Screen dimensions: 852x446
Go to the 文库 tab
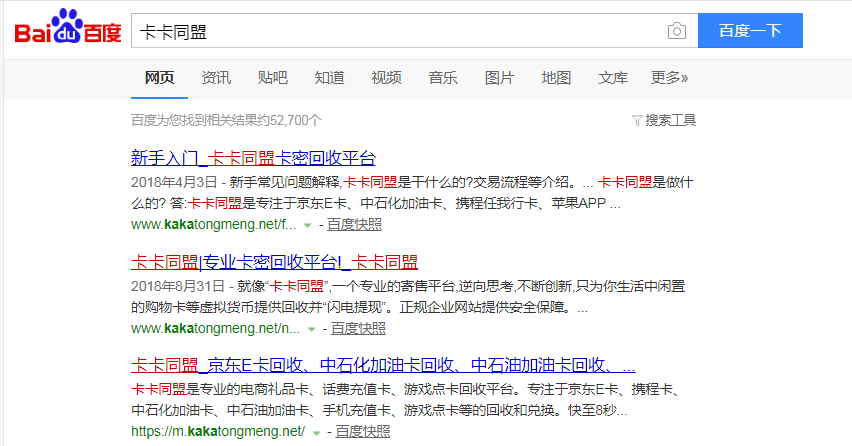[x=612, y=78]
